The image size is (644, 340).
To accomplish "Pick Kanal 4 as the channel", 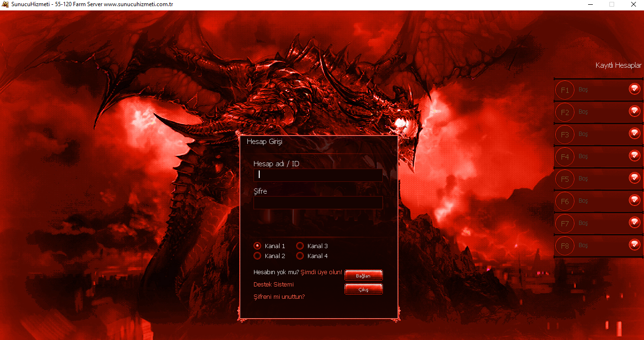I will [300, 256].
